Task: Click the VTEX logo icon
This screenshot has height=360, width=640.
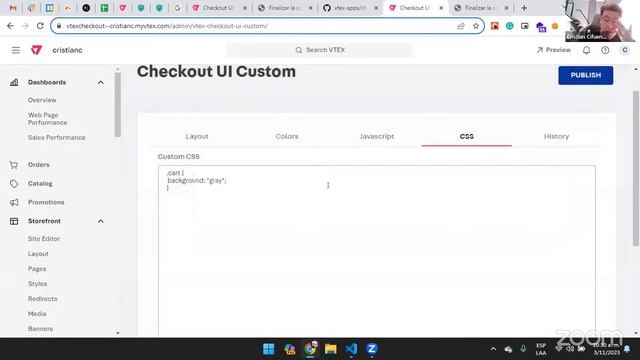Action: [36, 50]
